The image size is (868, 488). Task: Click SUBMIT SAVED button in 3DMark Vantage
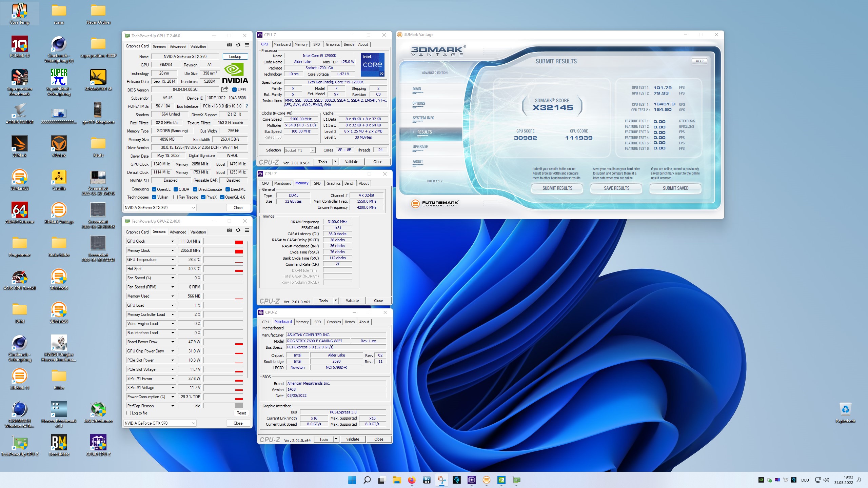tap(675, 188)
